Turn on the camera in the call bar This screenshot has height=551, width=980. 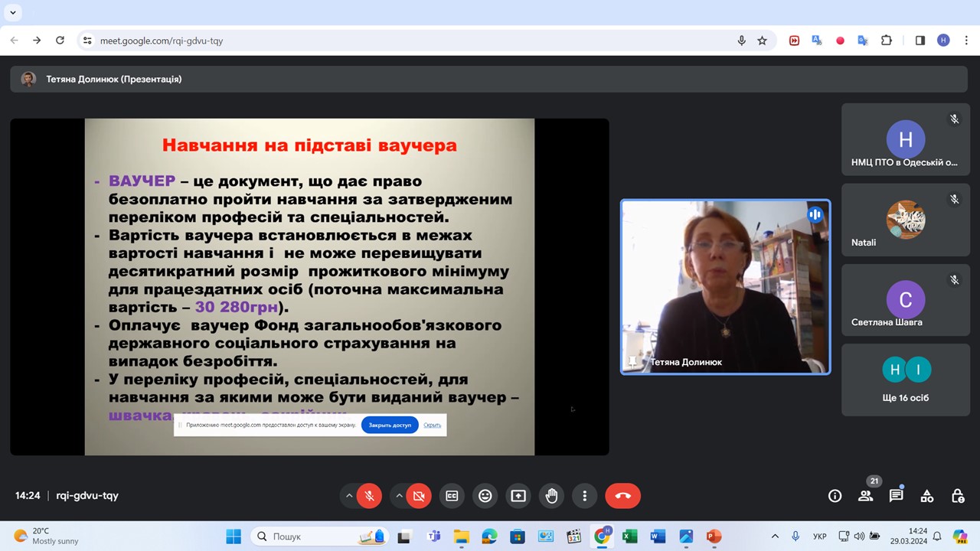coord(419,496)
